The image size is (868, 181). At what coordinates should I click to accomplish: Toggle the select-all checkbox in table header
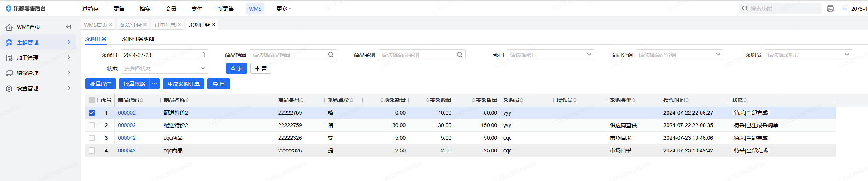pos(92,100)
